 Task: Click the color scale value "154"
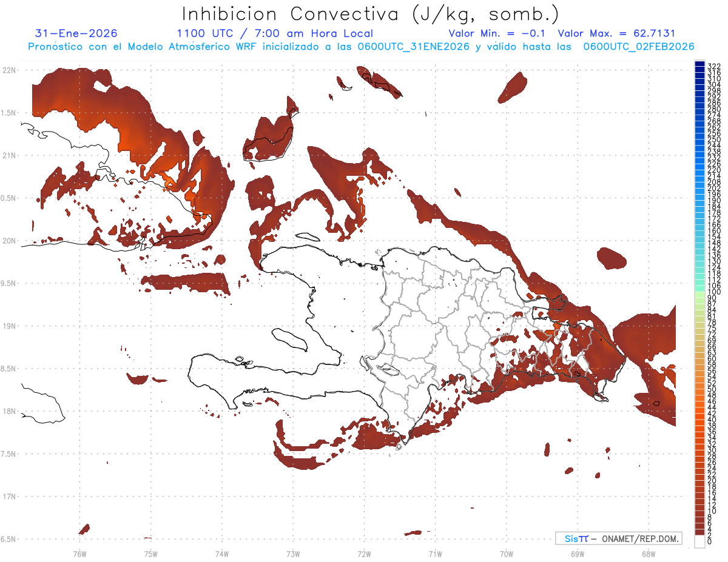coord(714,237)
